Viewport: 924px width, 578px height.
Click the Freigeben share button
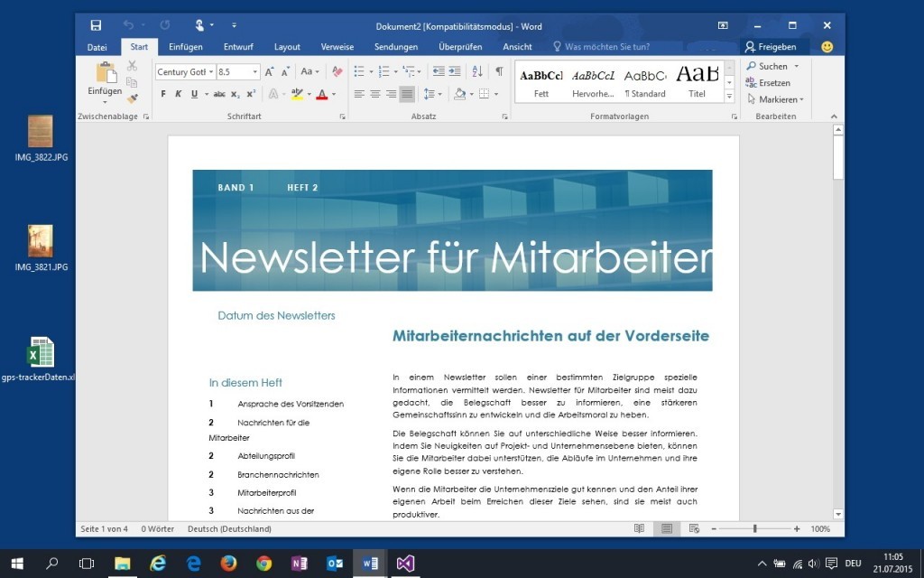pyautogui.click(x=771, y=47)
